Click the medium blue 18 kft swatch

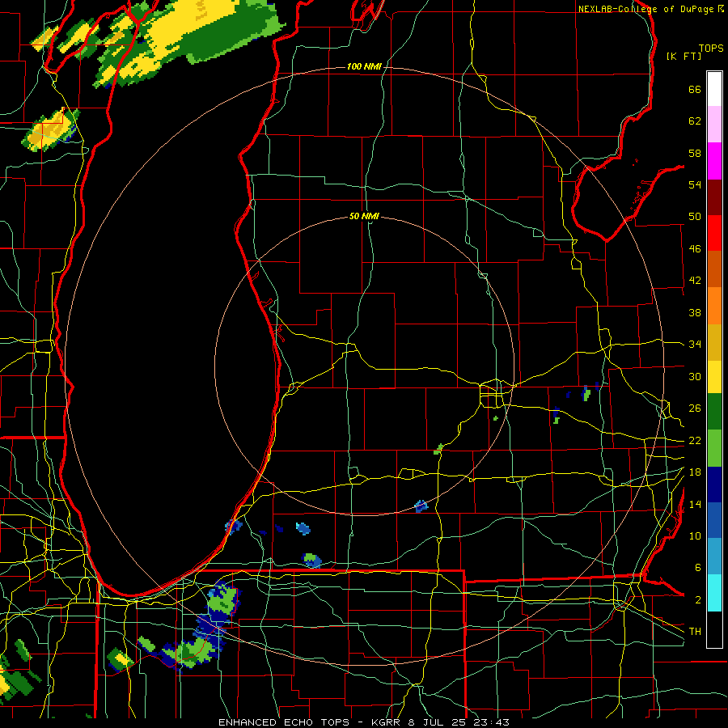(714, 520)
